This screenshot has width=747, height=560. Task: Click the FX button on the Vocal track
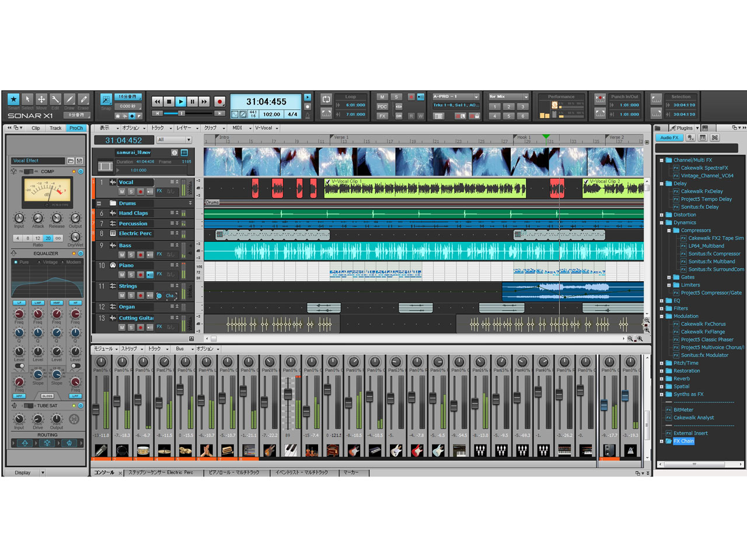pos(159,191)
